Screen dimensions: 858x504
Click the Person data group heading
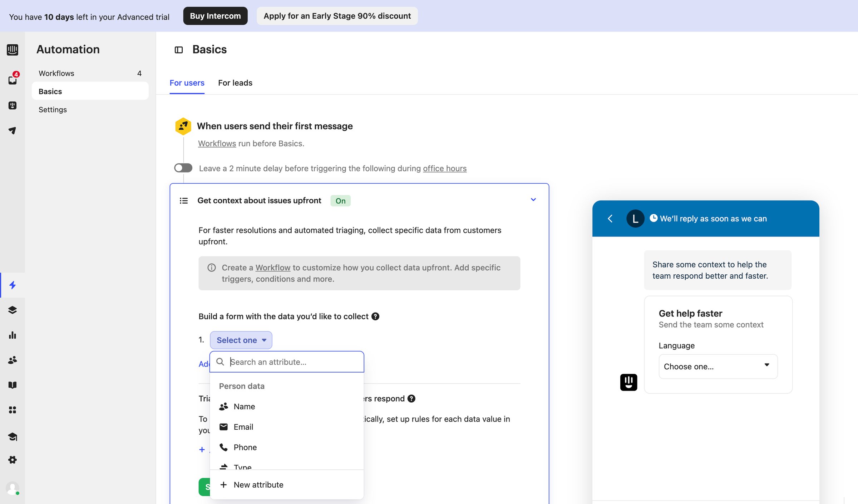pos(242,386)
